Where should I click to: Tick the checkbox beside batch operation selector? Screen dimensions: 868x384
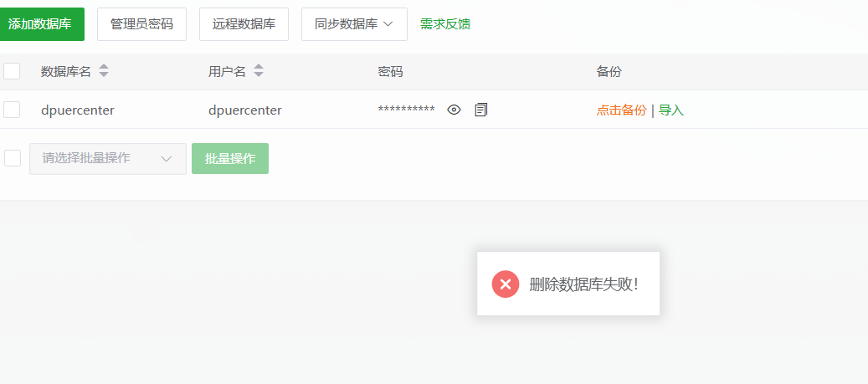(x=13, y=158)
